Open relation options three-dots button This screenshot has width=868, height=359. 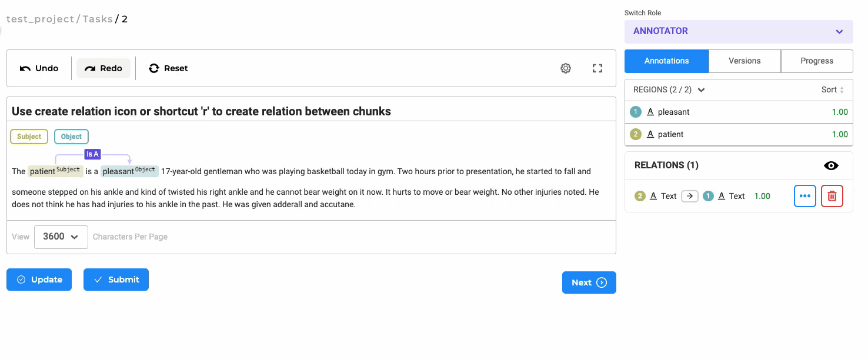point(805,196)
